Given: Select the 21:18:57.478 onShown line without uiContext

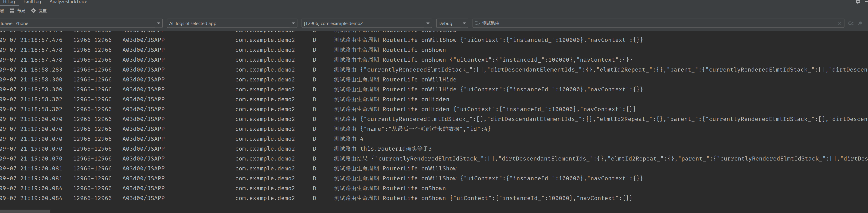Looking at the screenshot, I should [434, 50].
